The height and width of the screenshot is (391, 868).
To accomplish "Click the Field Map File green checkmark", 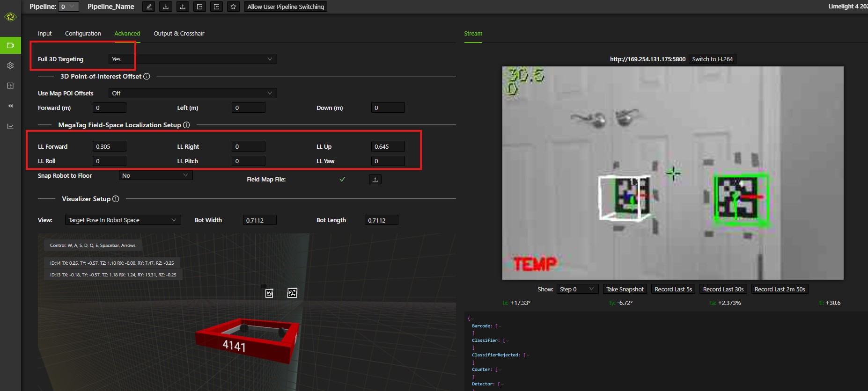I will point(342,180).
